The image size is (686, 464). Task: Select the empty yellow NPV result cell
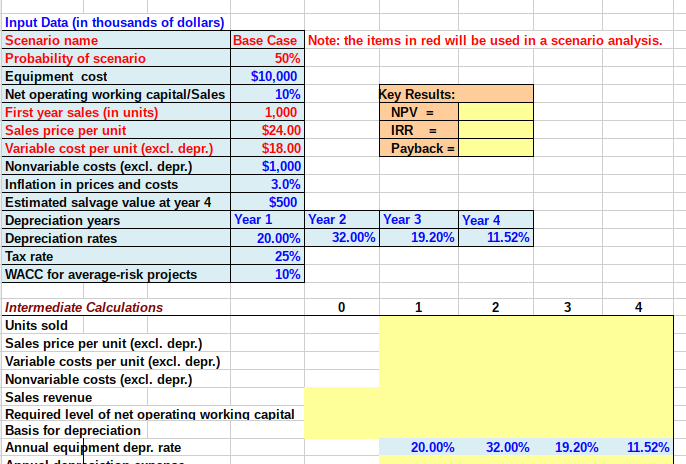pyautogui.click(x=496, y=112)
